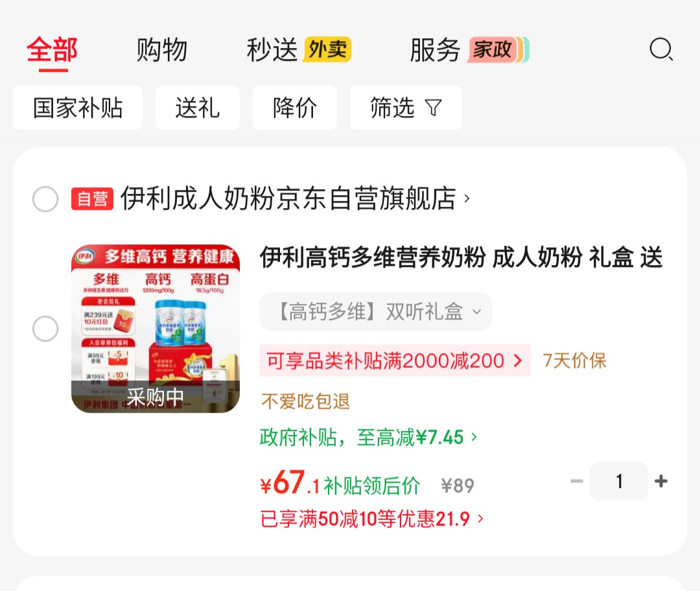Expand 政府补贴，至高减¥7.45 details
Image resolution: width=700 pixels, height=591 pixels.
click(x=369, y=437)
